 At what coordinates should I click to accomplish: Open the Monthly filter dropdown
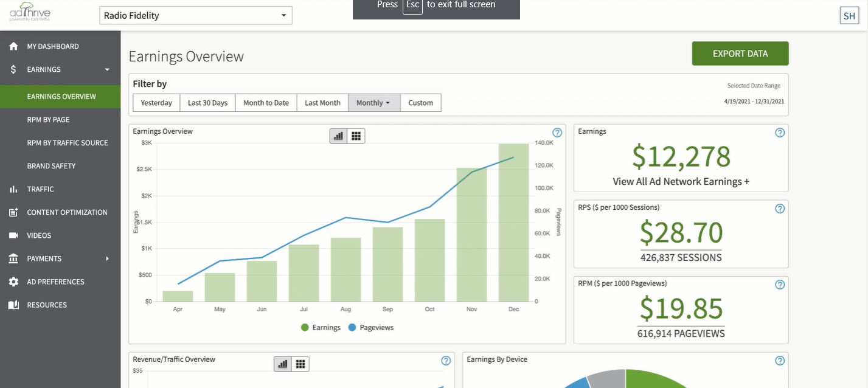(x=375, y=103)
